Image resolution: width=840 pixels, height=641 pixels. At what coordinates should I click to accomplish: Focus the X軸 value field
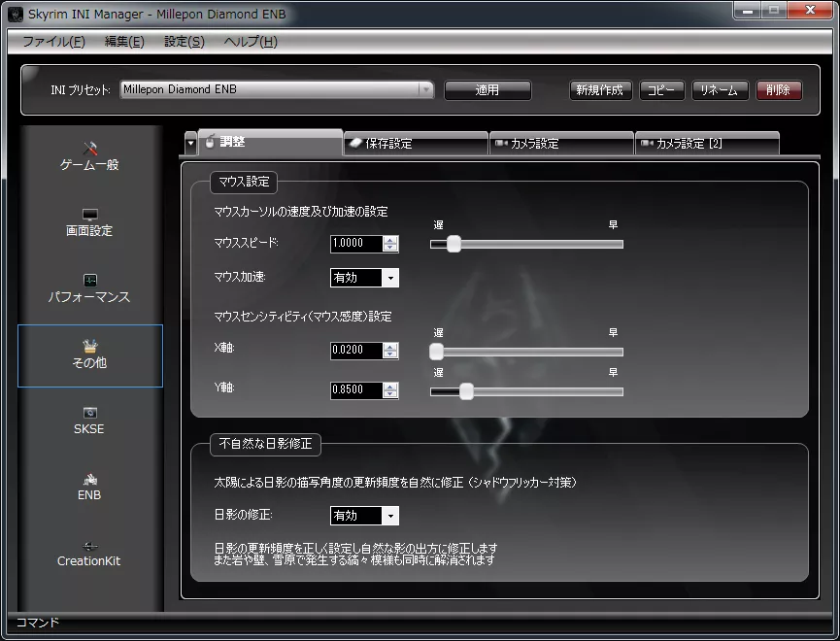click(x=356, y=351)
